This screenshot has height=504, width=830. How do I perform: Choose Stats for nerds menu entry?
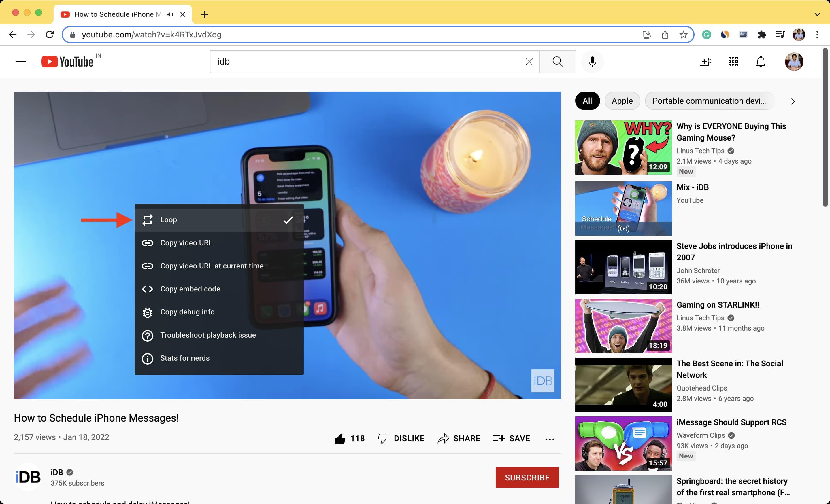click(185, 358)
